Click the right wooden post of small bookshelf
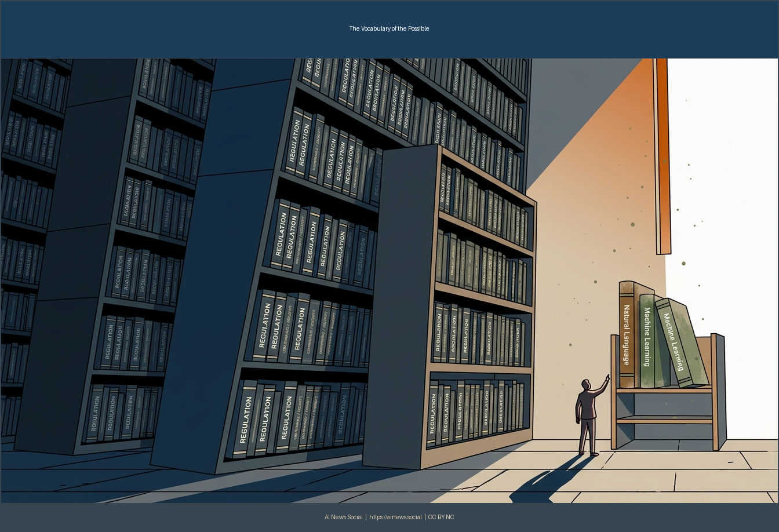Viewport: 779px width, 532px height. tap(715, 392)
